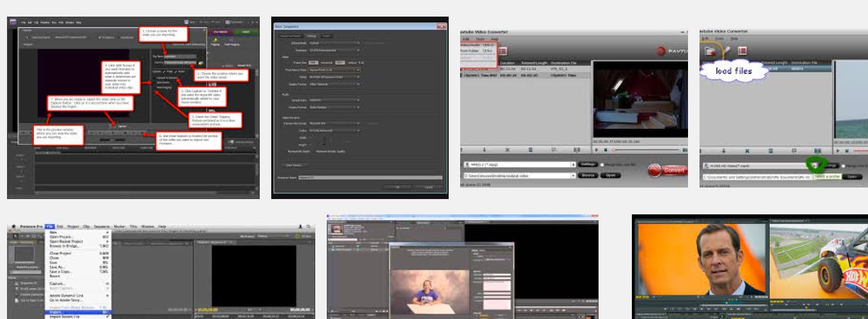
Task: Click Browse button in first Pavtube window
Action: 588,175
